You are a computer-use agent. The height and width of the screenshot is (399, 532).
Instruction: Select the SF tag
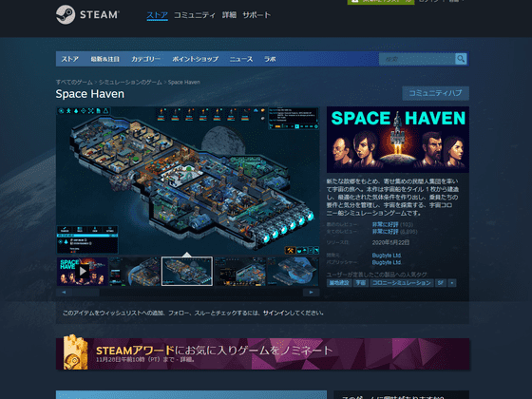tap(441, 283)
